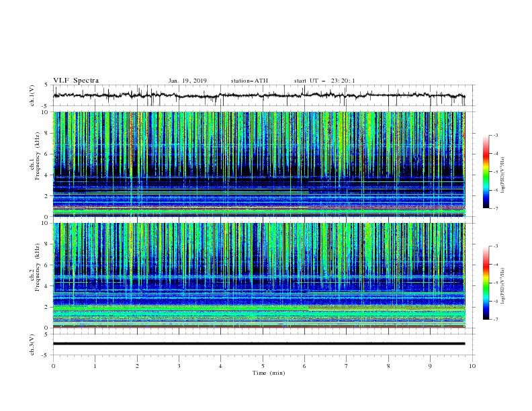532x411 pixels.
Task: Click the ch.1 voltage waveform trace
Action: tap(259, 95)
